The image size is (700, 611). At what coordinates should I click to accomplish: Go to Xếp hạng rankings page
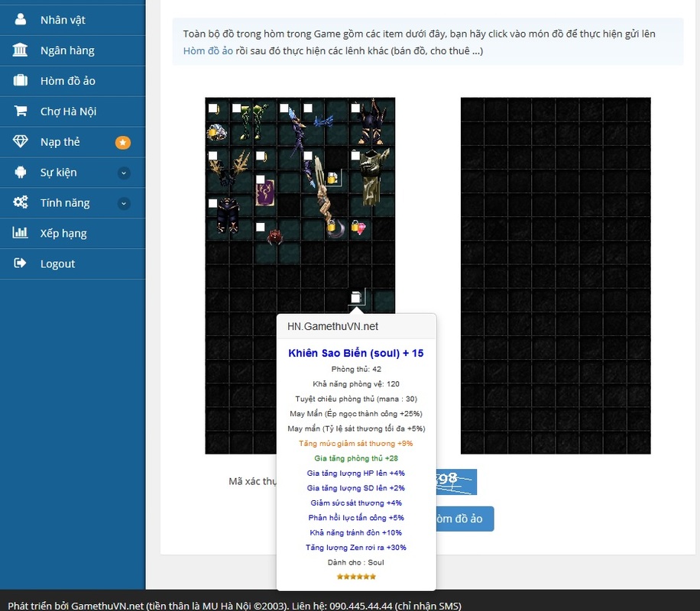(63, 234)
